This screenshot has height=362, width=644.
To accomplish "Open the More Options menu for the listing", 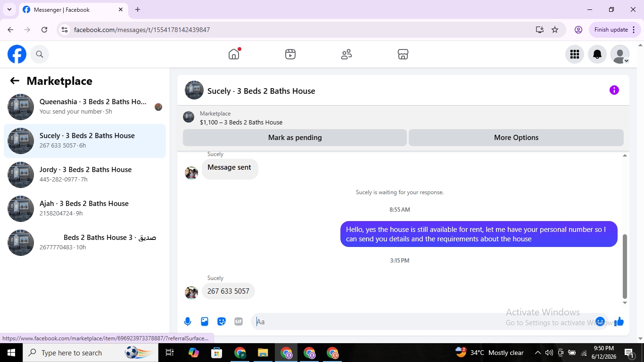I will coord(516,138).
